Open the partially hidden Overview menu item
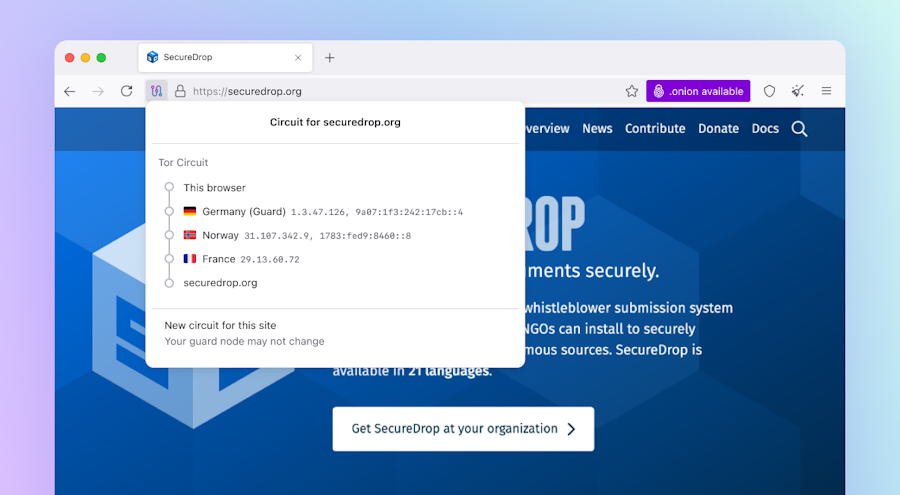The width and height of the screenshot is (900, 495). pos(548,129)
